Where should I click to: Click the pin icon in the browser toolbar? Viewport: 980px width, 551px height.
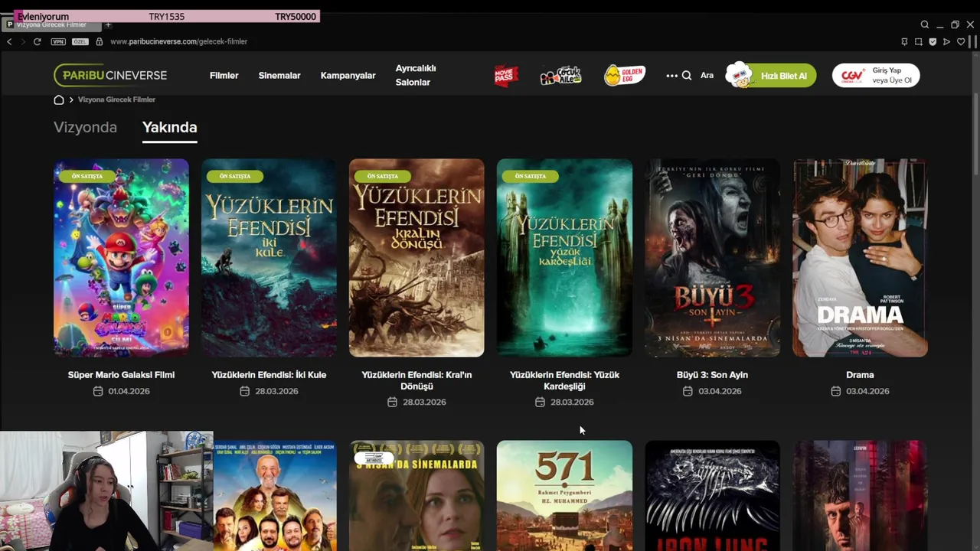click(x=904, y=41)
